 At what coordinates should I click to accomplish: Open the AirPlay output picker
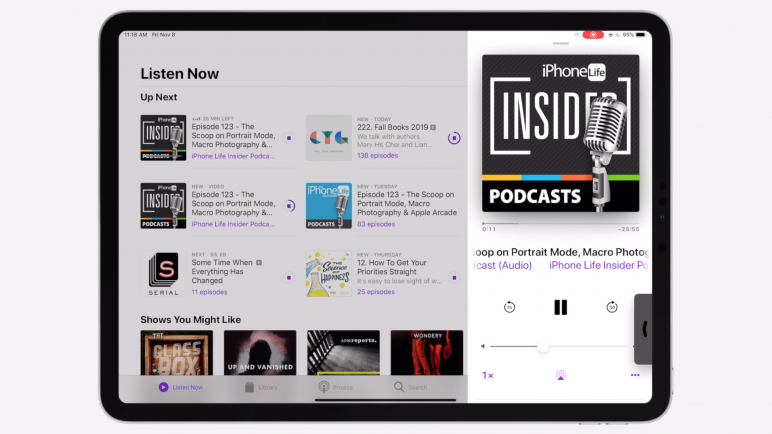pos(560,375)
